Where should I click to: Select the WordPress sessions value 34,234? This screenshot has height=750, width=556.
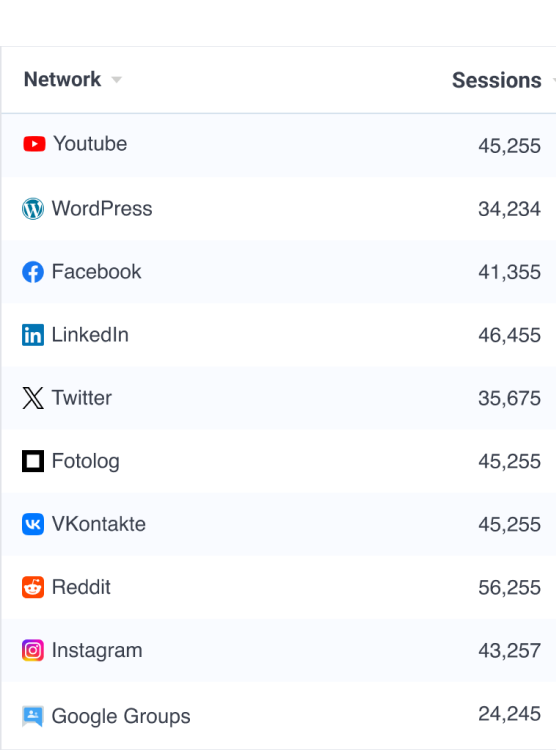pyautogui.click(x=510, y=209)
